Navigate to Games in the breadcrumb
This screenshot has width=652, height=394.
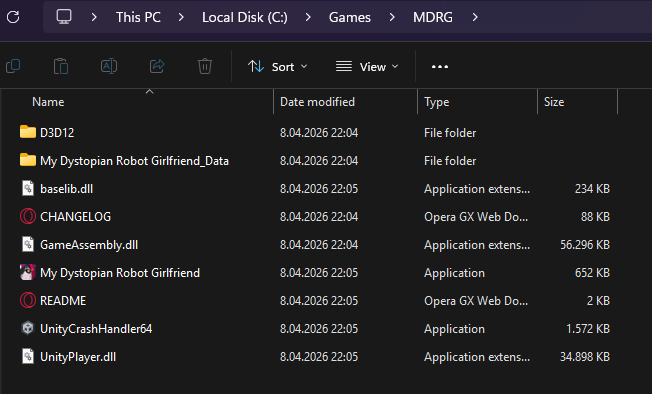click(x=350, y=17)
